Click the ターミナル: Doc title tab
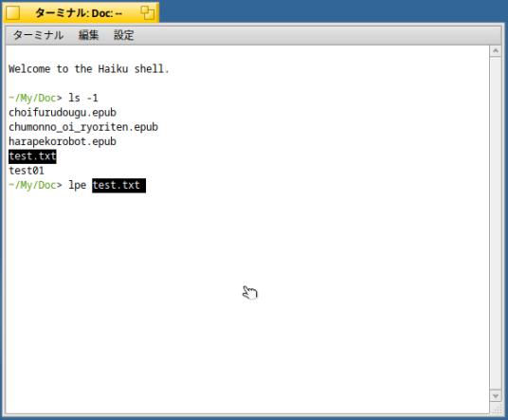The width and height of the screenshot is (508, 420). coord(81,12)
